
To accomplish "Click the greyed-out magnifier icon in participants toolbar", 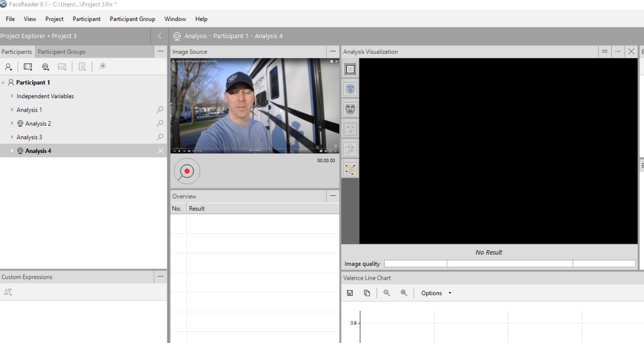I will 102,67.
